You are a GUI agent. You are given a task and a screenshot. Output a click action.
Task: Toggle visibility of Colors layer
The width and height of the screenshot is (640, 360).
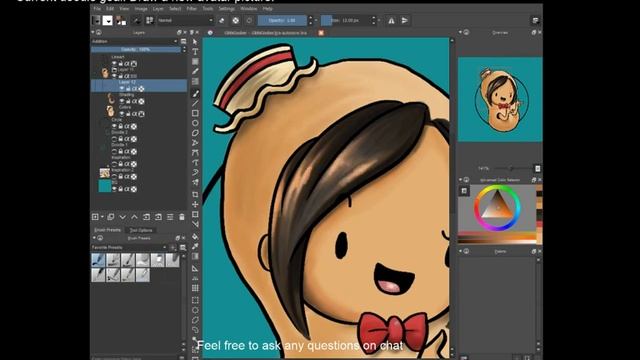point(122,114)
